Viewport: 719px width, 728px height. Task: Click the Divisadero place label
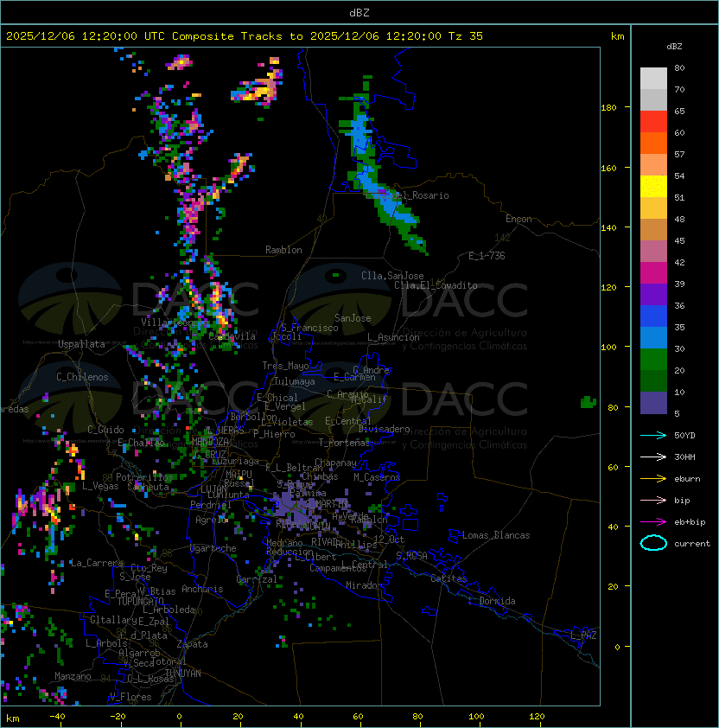tap(385, 429)
